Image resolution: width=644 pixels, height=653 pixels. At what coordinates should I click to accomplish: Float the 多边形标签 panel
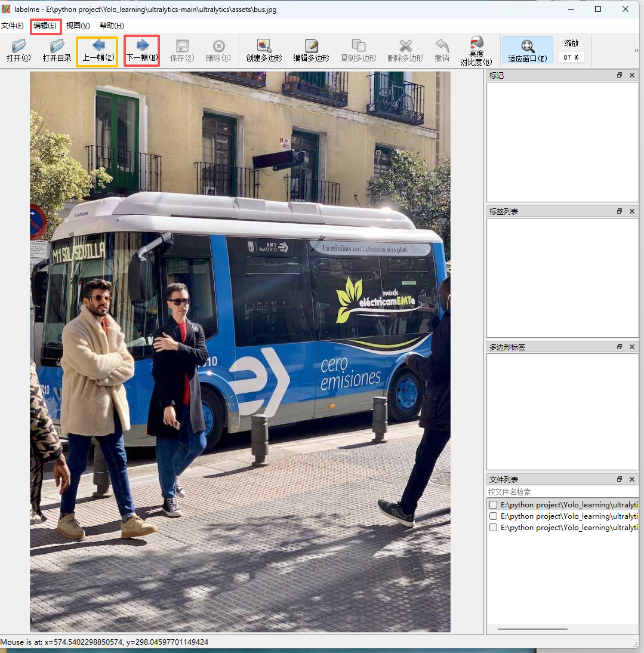tap(620, 346)
